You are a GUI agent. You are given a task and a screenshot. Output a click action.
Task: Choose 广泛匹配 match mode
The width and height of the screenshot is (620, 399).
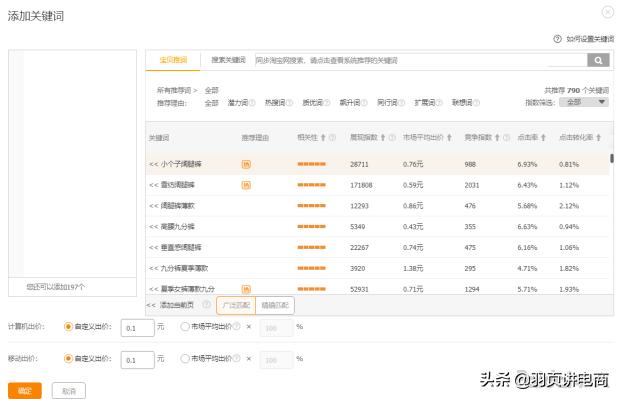(x=236, y=305)
